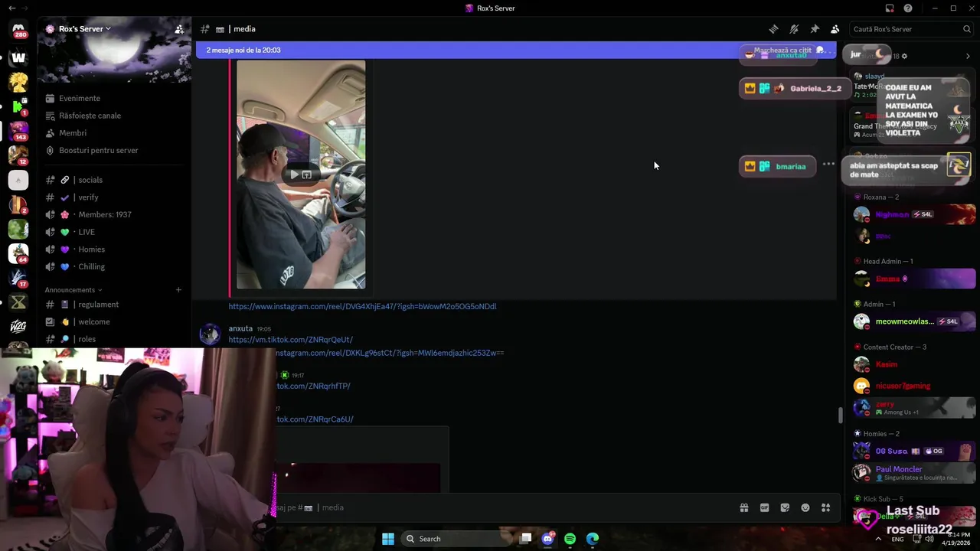Open member Nighmon in member list

coord(914,214)
